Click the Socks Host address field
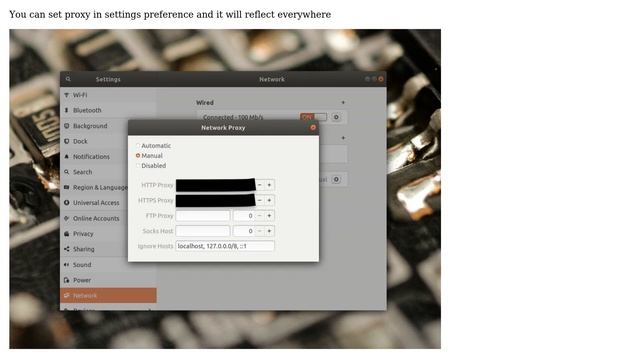Image resolution: width=640 pixels, height=360 pixels. [x=203, y=231]
